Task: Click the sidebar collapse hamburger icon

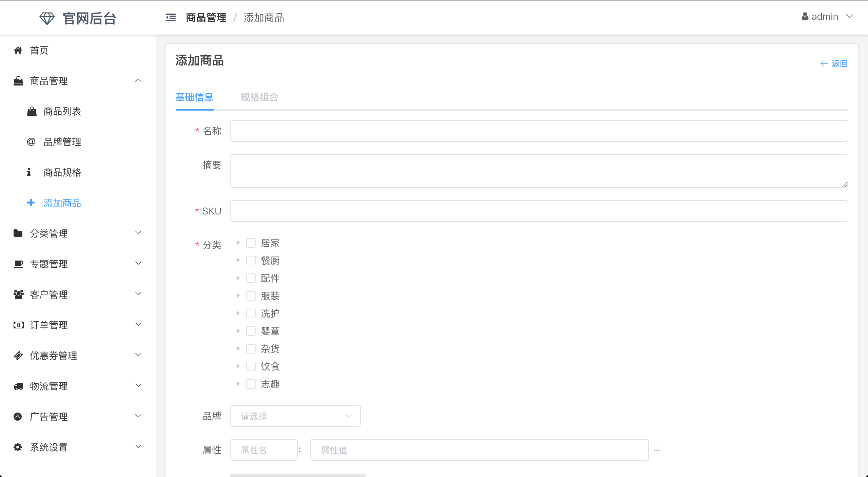Action: click(171, 17)
